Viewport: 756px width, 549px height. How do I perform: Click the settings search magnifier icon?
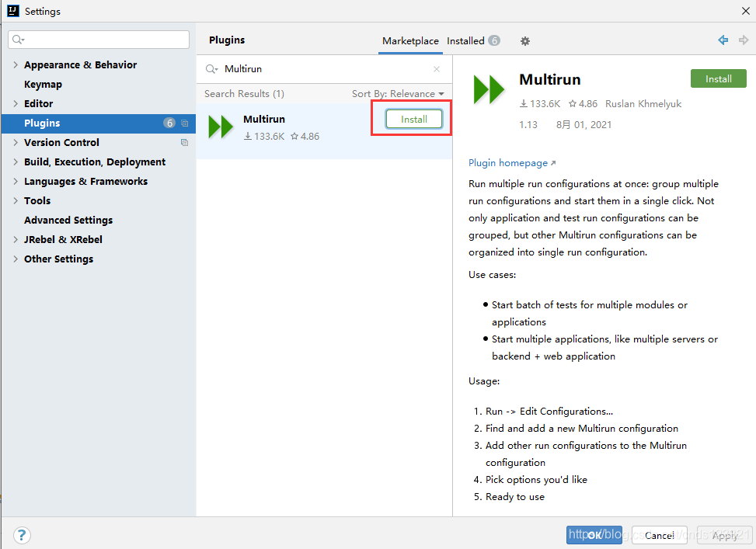(x=19, y=40)
